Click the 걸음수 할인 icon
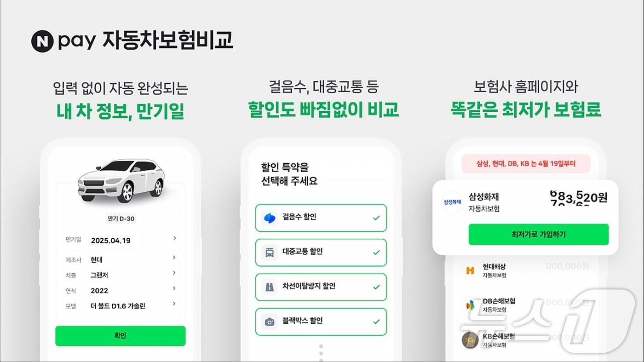Image resolution: width=644 pixels, height=362 pixels. point(270,218)
